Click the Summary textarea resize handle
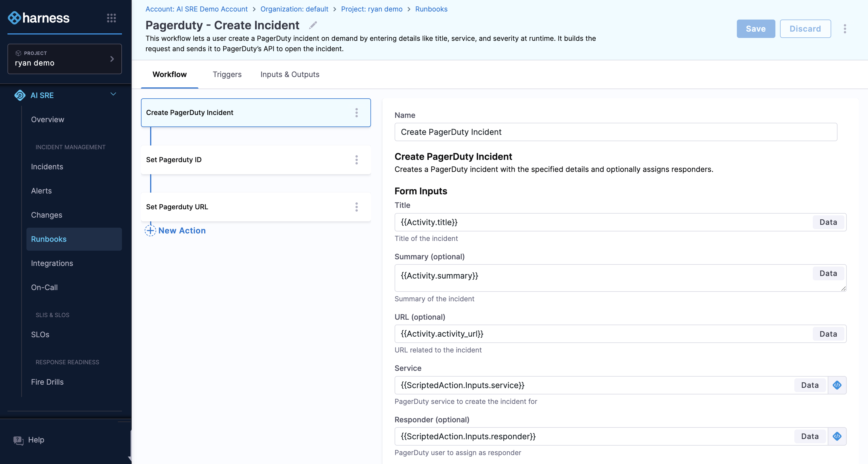 [x=843, y=288]
